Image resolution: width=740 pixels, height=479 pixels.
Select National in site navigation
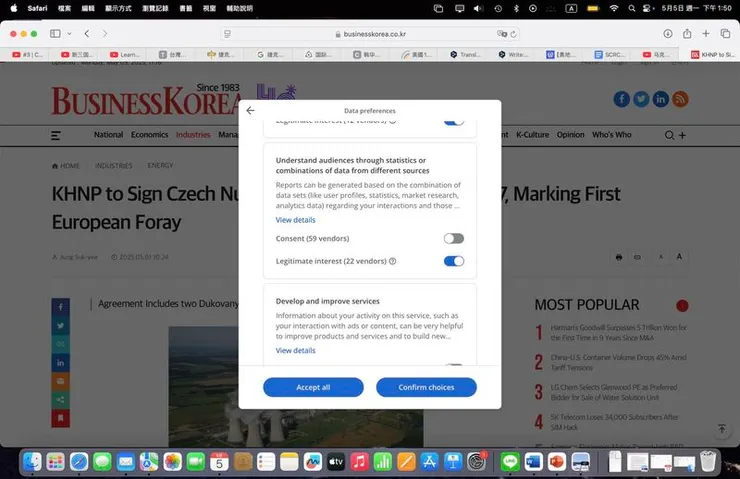[x=109, y=134]
